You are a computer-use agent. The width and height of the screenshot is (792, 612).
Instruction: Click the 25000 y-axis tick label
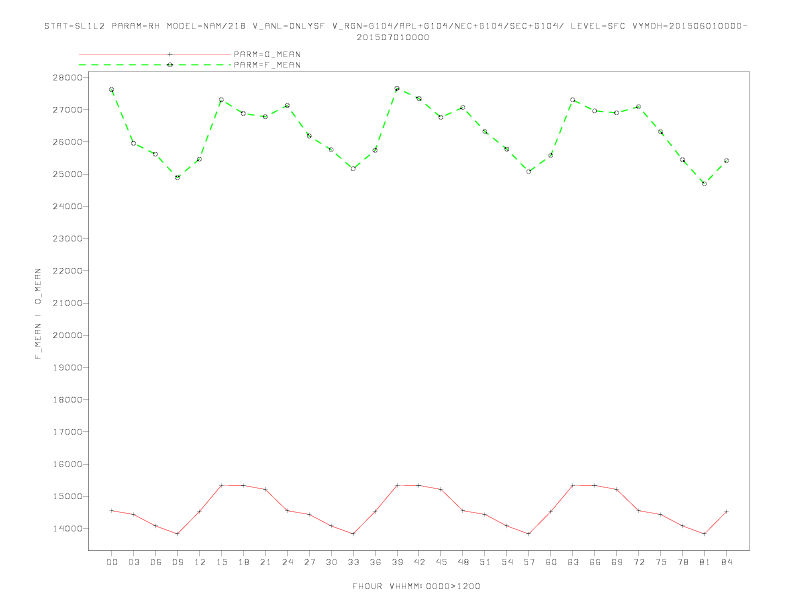pyautogui.click(x=67, y=174)
